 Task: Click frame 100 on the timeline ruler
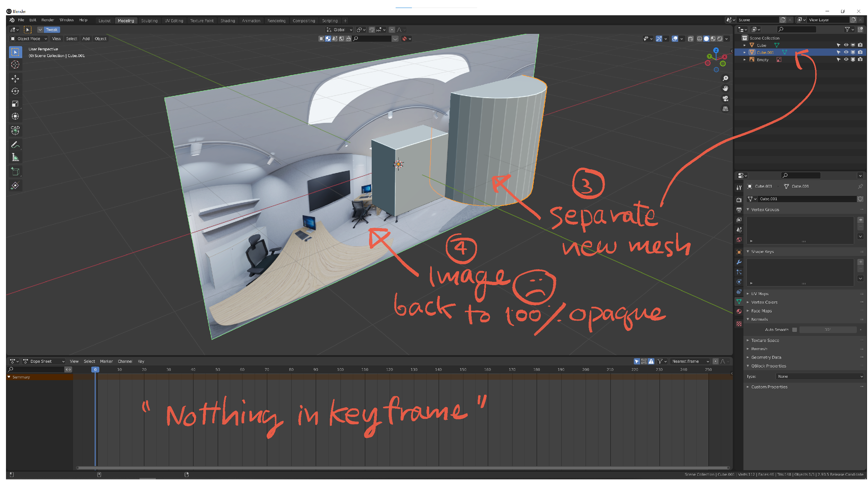click(x=340, y=369)
